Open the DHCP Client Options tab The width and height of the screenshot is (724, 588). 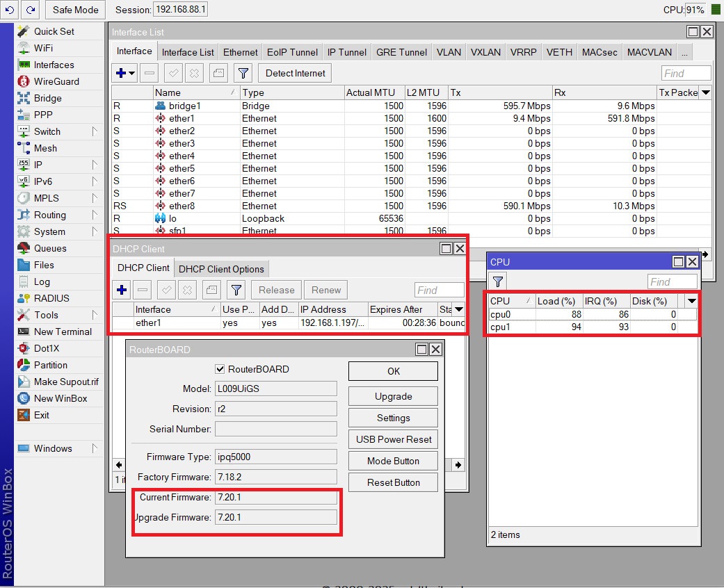[221, 269]
